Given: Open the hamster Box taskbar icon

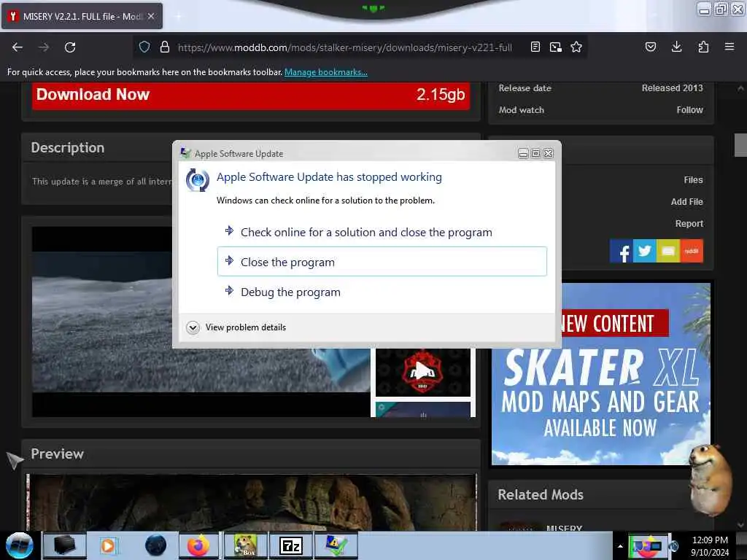Looking at the screenshot, I should click(245, 545).
